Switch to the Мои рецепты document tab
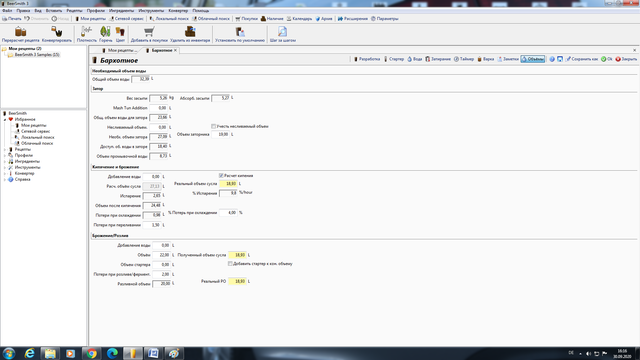Image resolution: width=640 pixels, height=360 pixels. coord(120,50)
